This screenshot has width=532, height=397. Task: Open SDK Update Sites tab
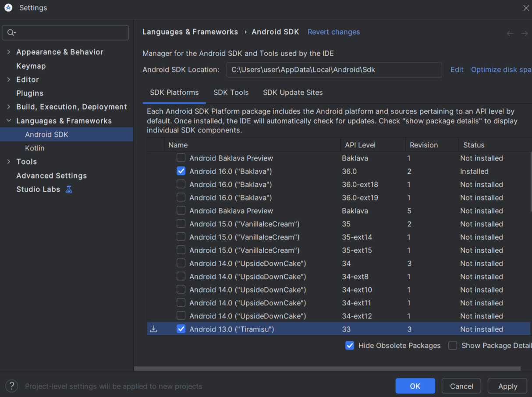click(x=293, y=93)
